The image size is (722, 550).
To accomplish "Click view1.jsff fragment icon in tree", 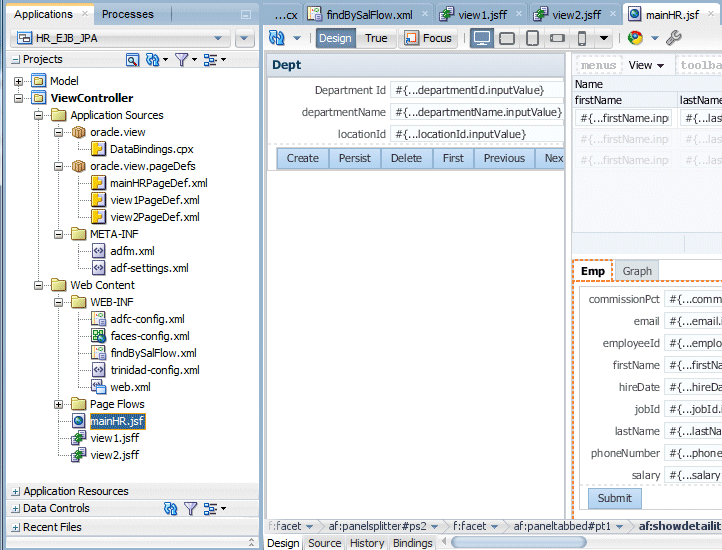I will 78,438.
